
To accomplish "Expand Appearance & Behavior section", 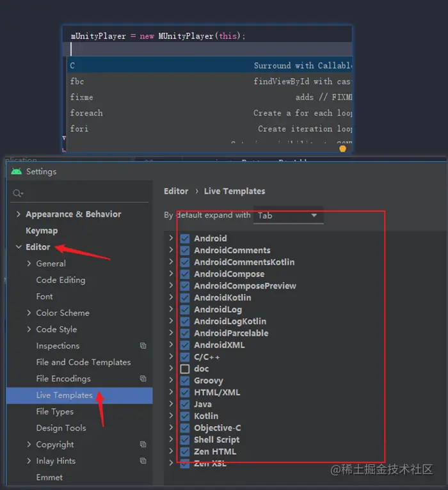I will click(x=19, y=214).
